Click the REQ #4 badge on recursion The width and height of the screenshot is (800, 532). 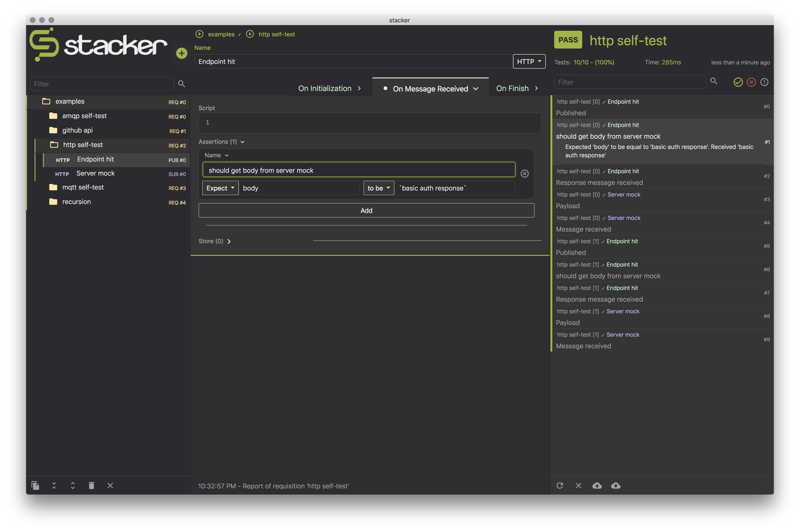[x=177, y=203]
